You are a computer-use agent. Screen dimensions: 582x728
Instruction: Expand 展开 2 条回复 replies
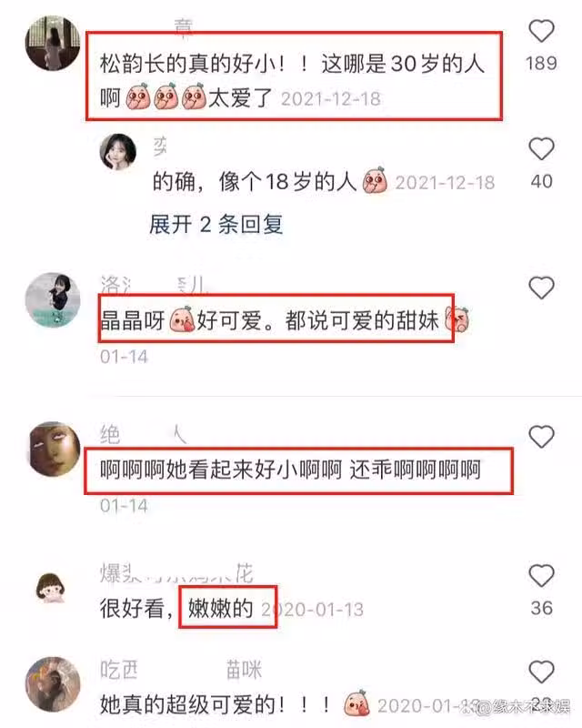pos(216,225)
